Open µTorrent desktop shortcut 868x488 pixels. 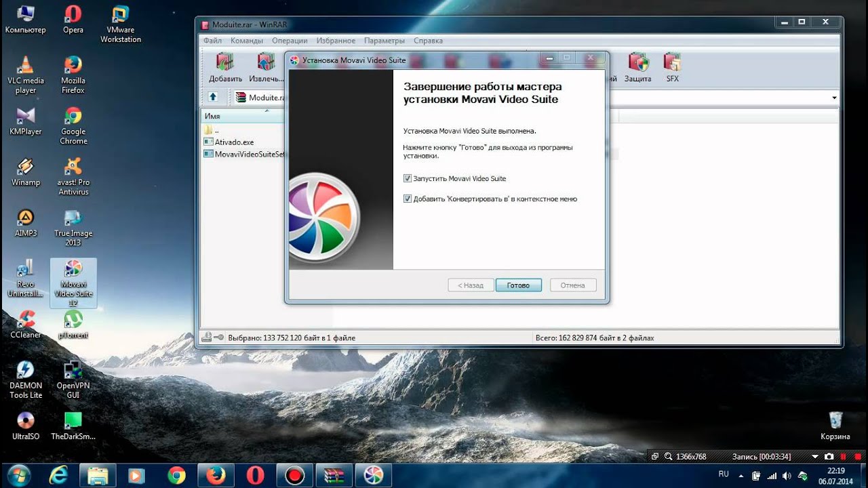tap(73, 325)
